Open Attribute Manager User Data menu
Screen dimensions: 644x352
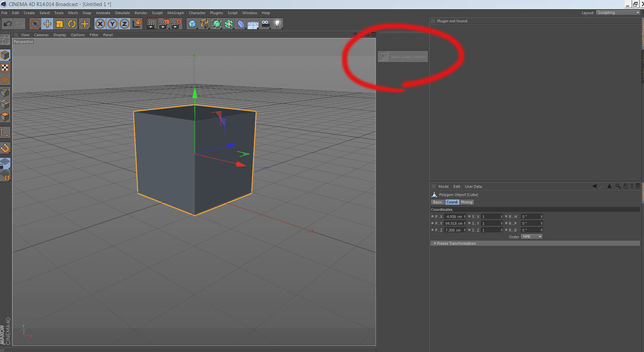point(473,186)
